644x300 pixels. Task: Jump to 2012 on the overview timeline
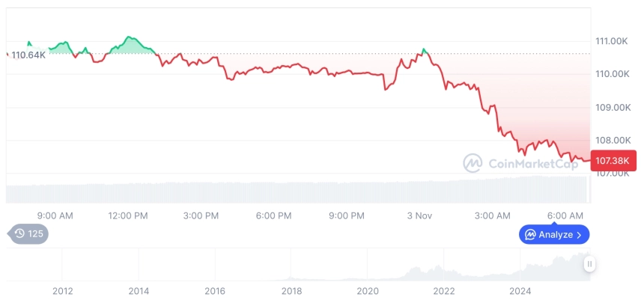point(62,290)
